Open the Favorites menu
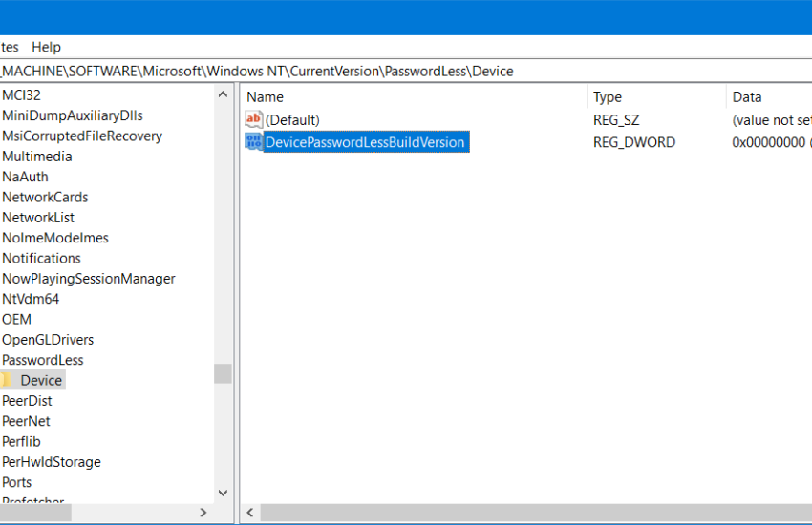This screenshot has height=525, width=812. (8, 47)
